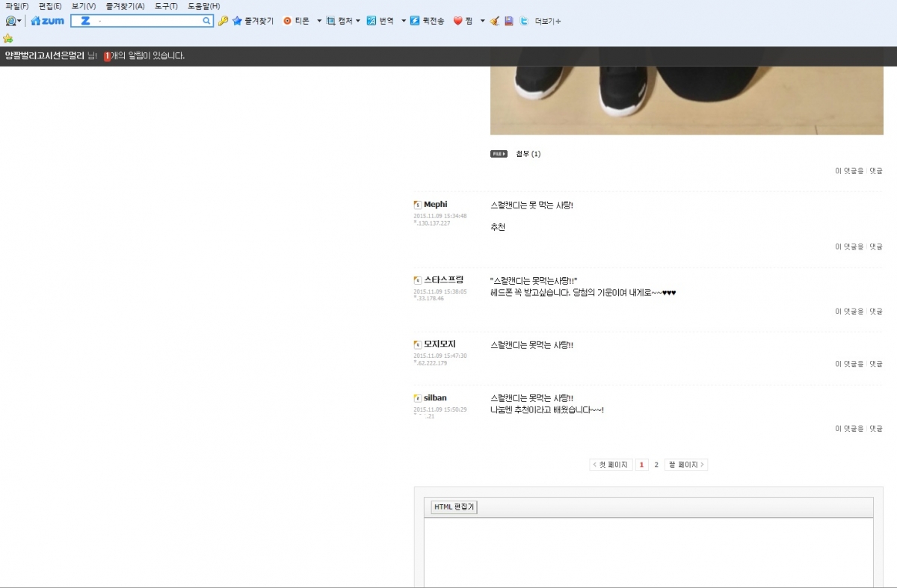This screenshot has height=588, width=897.
Task: Click silban's timestamp 2015.11.09 15:50:29
Action: tap(440, 409)
